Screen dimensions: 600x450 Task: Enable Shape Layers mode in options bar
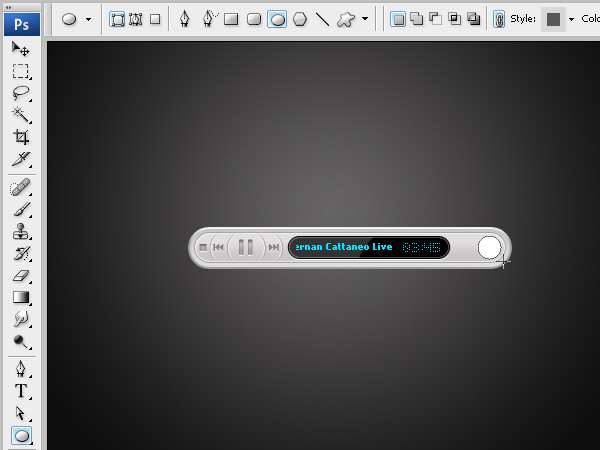tap(117, 19)
